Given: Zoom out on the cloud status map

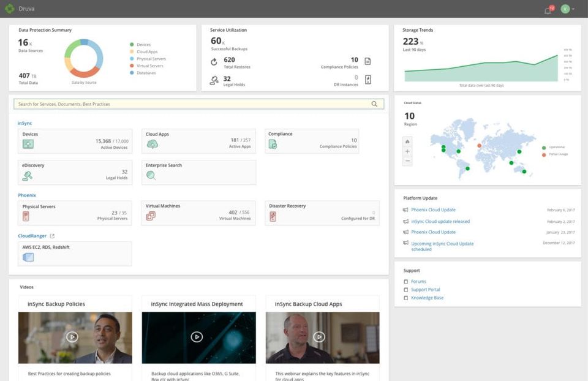Looking at the screenshot, I should coord(407,161).
